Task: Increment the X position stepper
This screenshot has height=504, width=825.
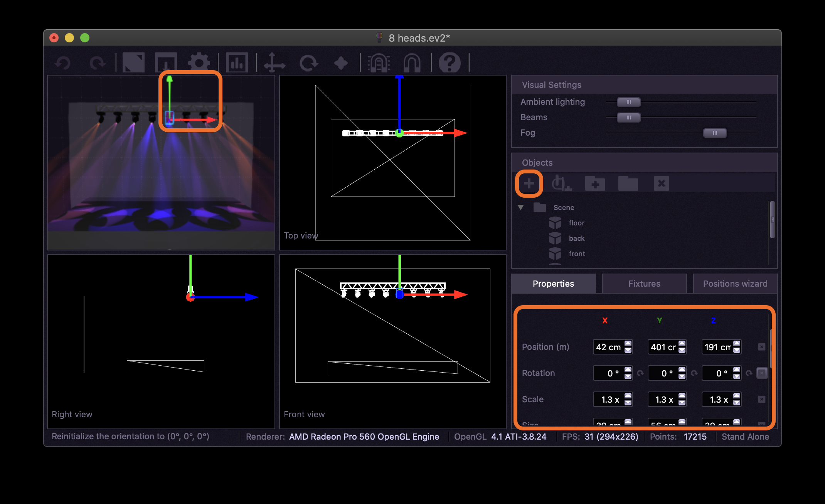Action: point(628,343)
